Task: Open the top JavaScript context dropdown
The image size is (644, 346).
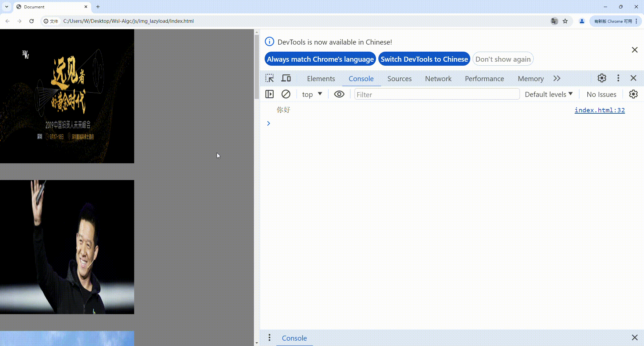Action: point(312,94)
